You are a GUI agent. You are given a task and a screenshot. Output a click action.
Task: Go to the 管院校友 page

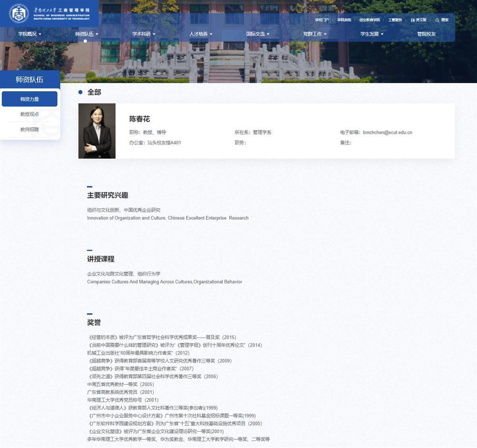click(426, 34)
